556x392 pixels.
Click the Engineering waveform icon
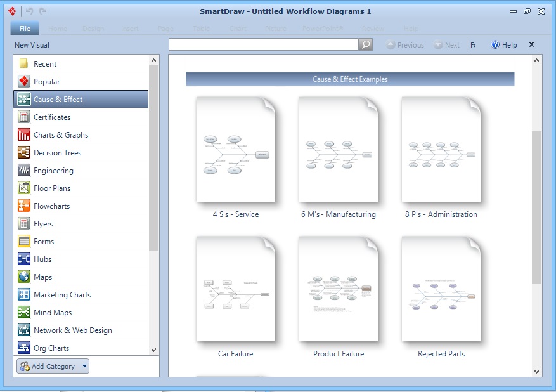(23, 170)
